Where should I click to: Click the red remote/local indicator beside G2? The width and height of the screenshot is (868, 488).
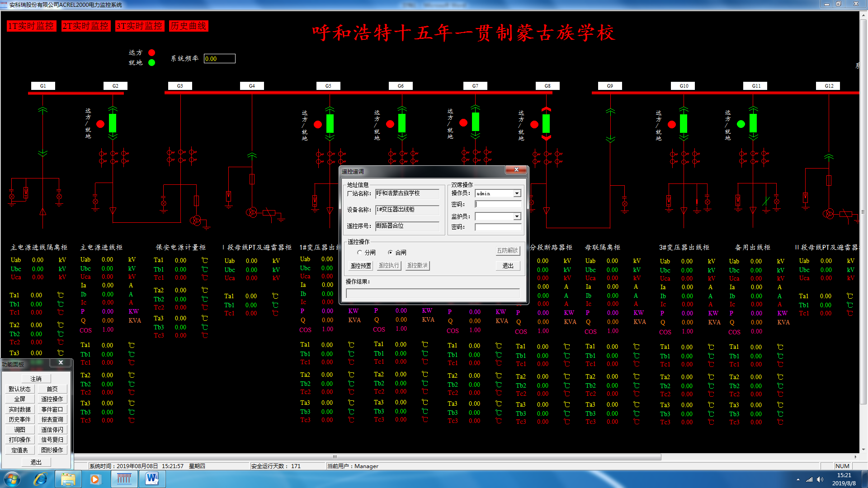[100, 124]
